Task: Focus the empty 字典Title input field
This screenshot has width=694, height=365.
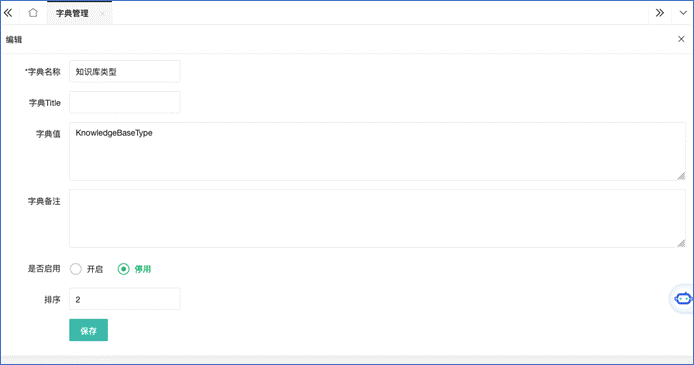Action: [x=125, y=103]
